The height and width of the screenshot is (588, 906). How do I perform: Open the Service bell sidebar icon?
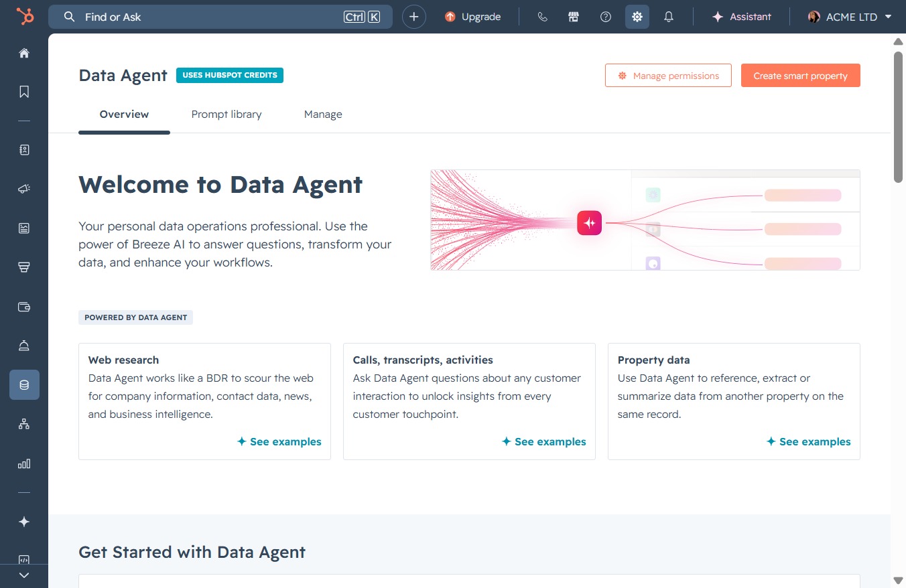click(24, 346)
